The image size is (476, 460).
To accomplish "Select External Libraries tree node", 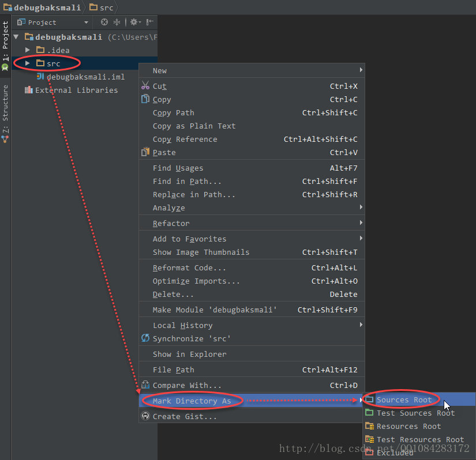I will (72, 90).
